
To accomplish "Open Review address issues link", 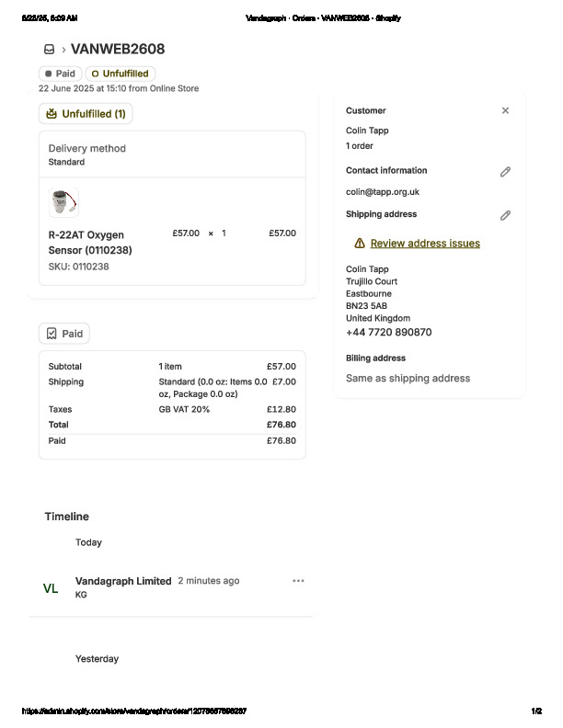I will click(425, 244).
